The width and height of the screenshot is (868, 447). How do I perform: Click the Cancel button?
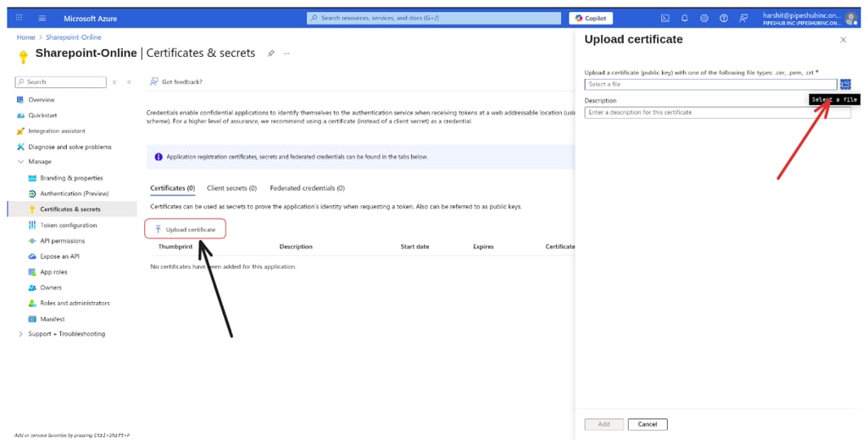click(x=648, y=424)
